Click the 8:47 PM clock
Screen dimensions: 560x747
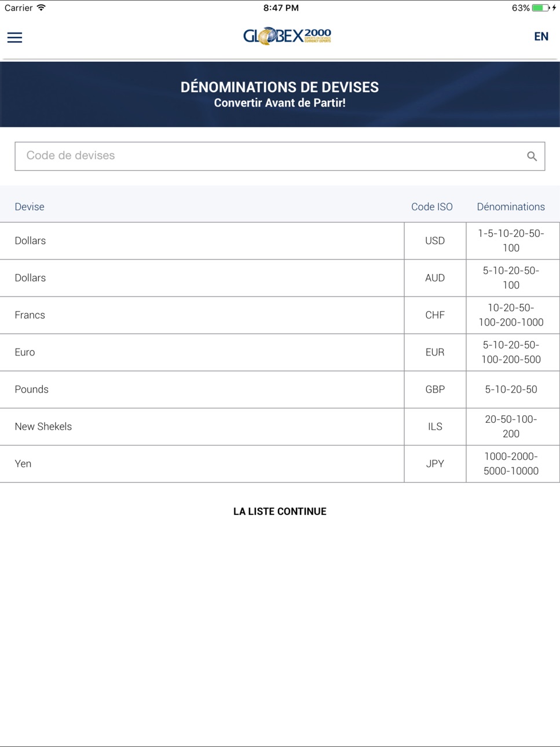(x=281, y=8)
